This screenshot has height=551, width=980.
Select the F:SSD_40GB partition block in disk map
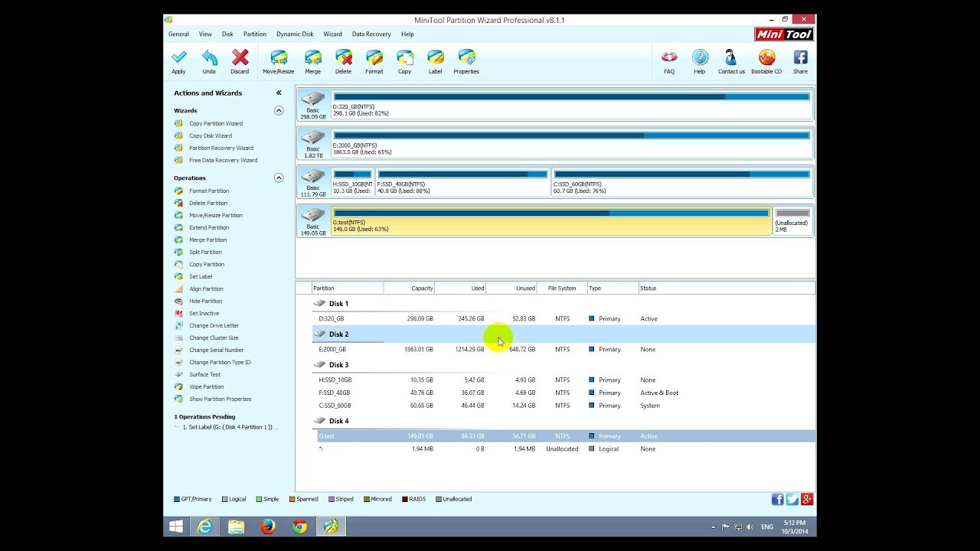click(x=462, y=182)
